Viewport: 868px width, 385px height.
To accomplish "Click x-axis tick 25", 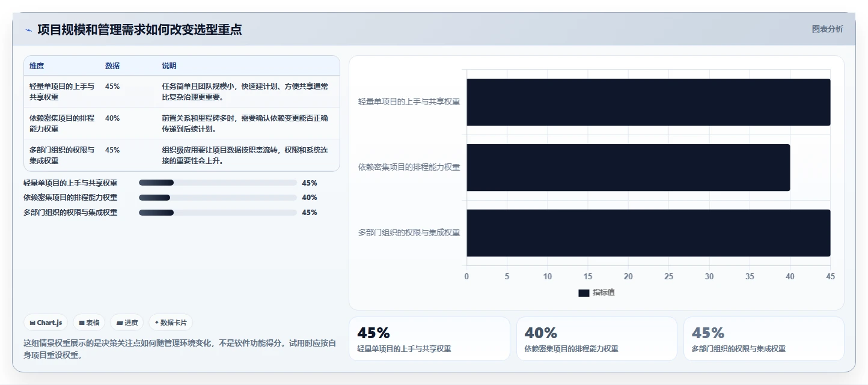I will (669, 276).
